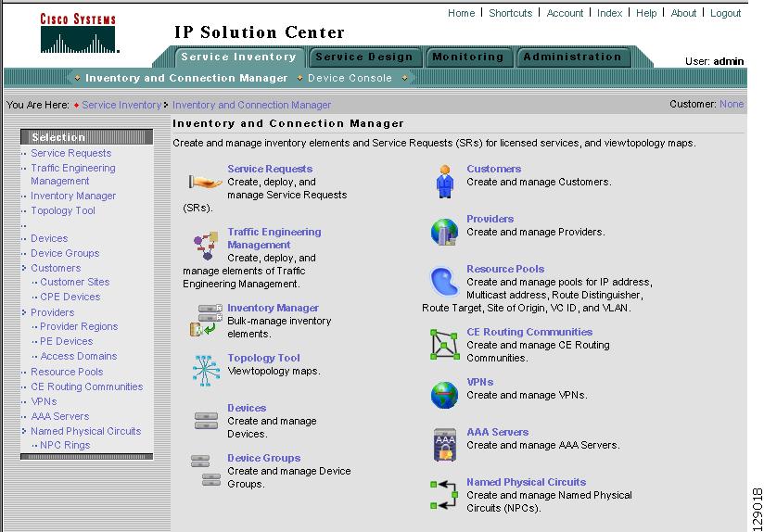This screenshot has width=764, height=532.
Task: Select Access Domains in the sidebar
Action: [79, 356]
